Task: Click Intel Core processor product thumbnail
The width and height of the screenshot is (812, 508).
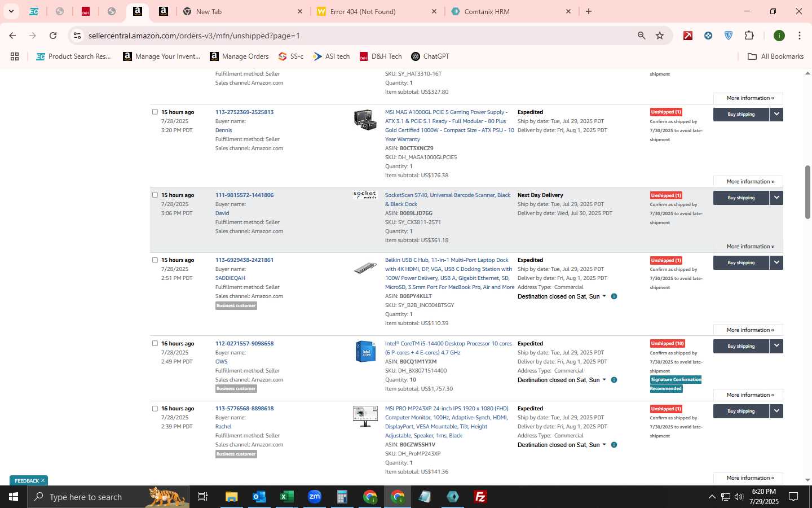Action: click(x=365, y=351)
